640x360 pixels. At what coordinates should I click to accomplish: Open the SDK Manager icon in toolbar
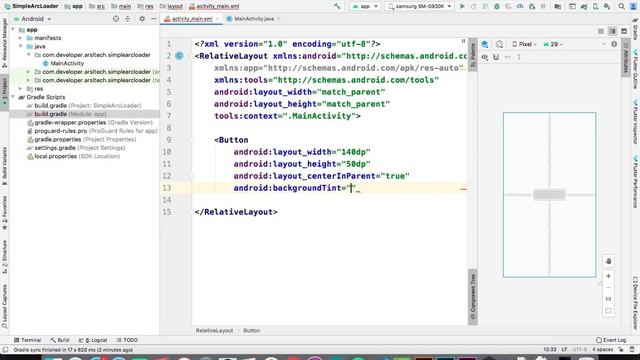(607, 6)
